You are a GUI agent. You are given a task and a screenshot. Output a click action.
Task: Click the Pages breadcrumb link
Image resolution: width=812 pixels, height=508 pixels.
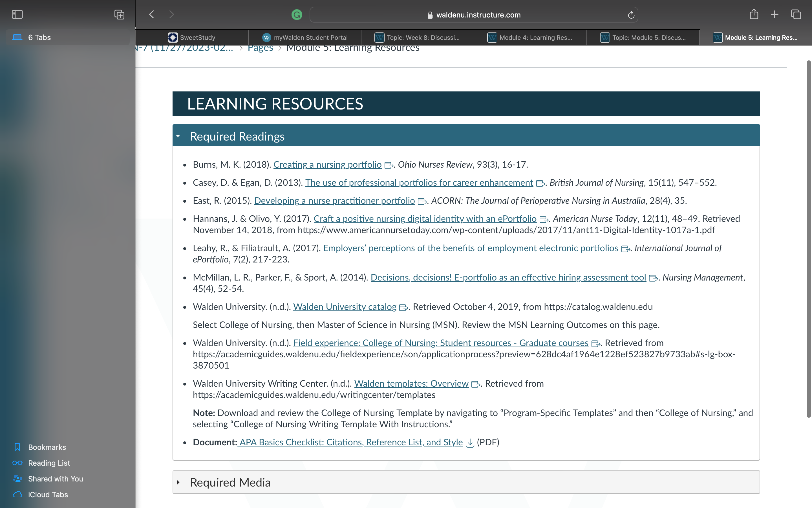coord(261,48)
